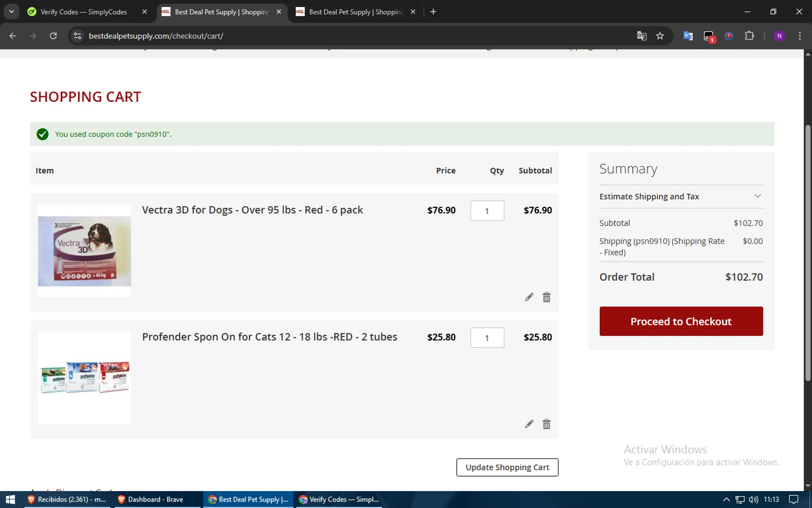The image size is (812, 508).
Task: Open the translate page icon
Action: coord(641,36)
